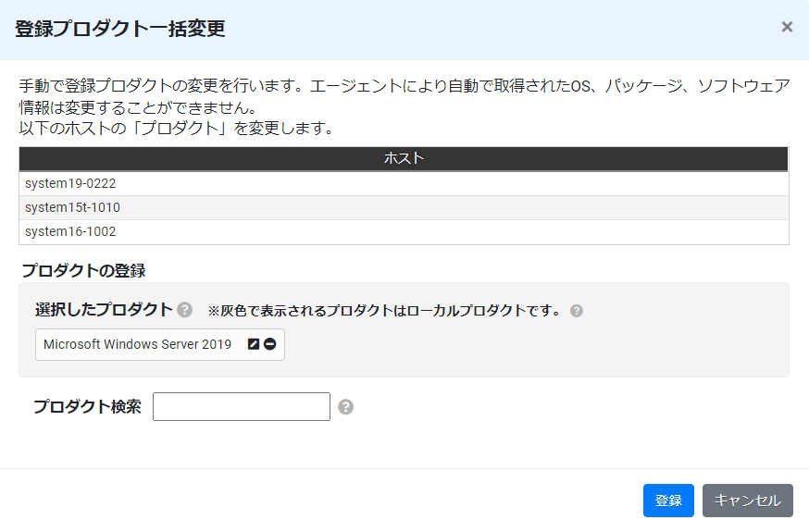
Task: Click the ホスト table column header
Action: coord(404,158)
